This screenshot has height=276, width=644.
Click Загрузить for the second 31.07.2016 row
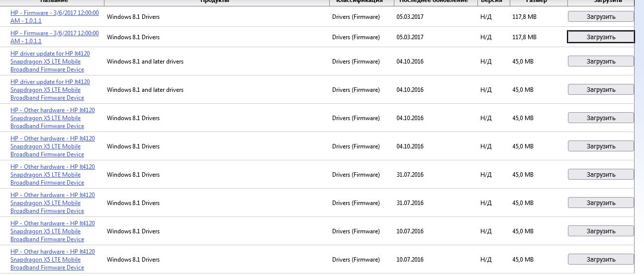pos(601,203)
